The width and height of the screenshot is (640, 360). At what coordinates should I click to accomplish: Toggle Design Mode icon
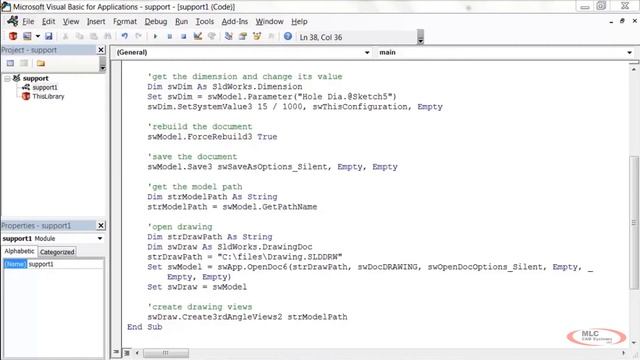point(198,36)
